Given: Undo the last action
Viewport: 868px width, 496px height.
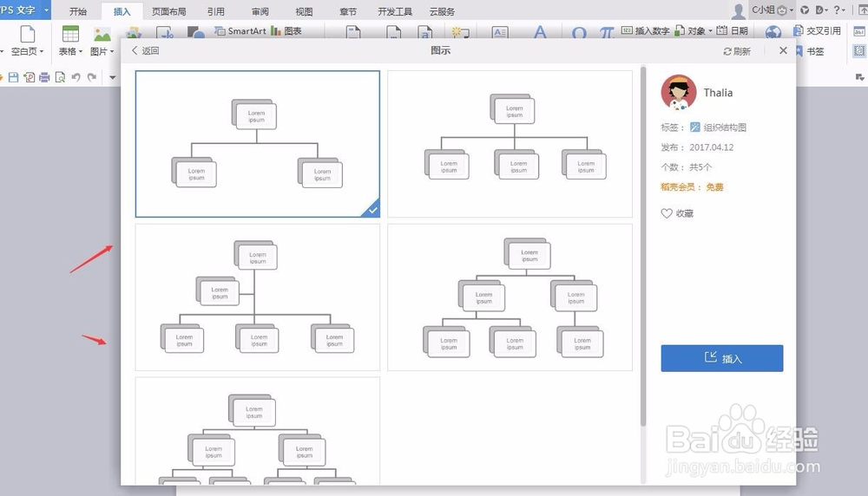Looking at the screenshot, I should pyautogui.click(x=76, y=77).
